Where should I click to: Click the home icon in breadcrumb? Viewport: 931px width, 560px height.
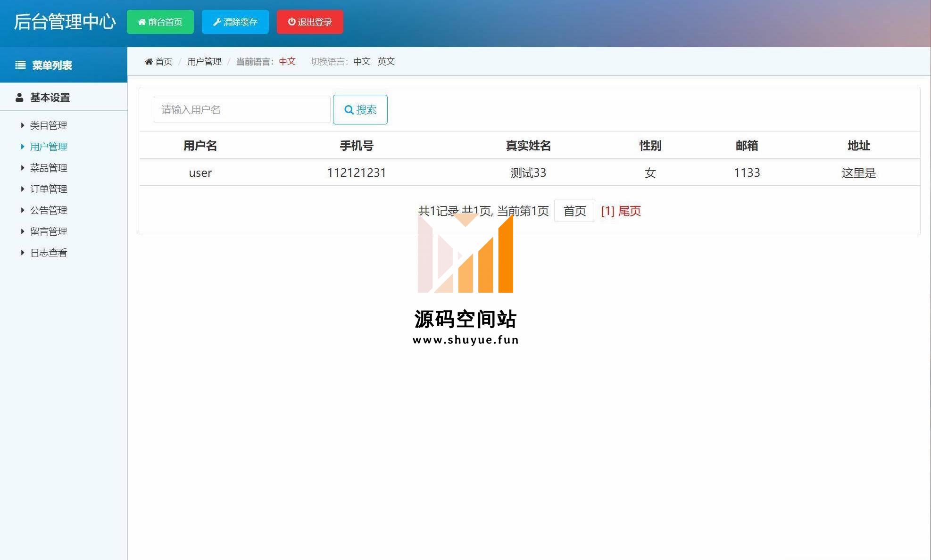coord(149,61)
